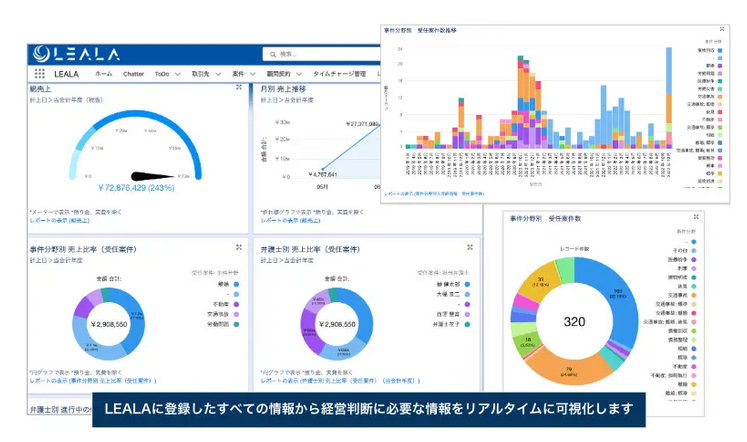Open the app launcher grid icon
Screen dimensions: 747x442
click(40, 73)
